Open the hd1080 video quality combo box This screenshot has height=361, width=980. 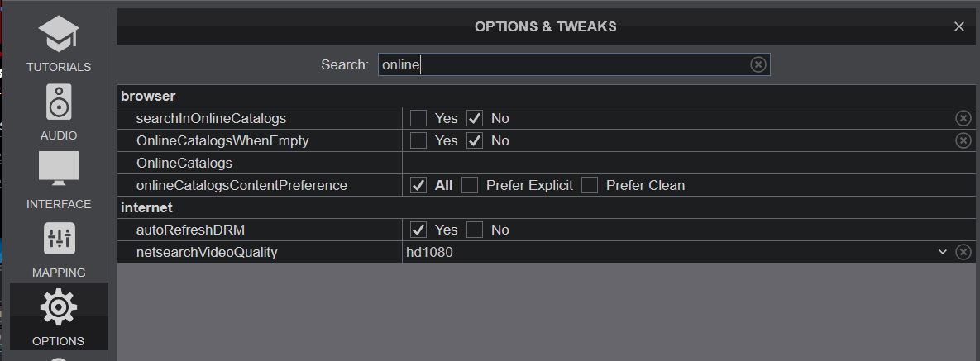pyautogui.click(x=676, y=252)
